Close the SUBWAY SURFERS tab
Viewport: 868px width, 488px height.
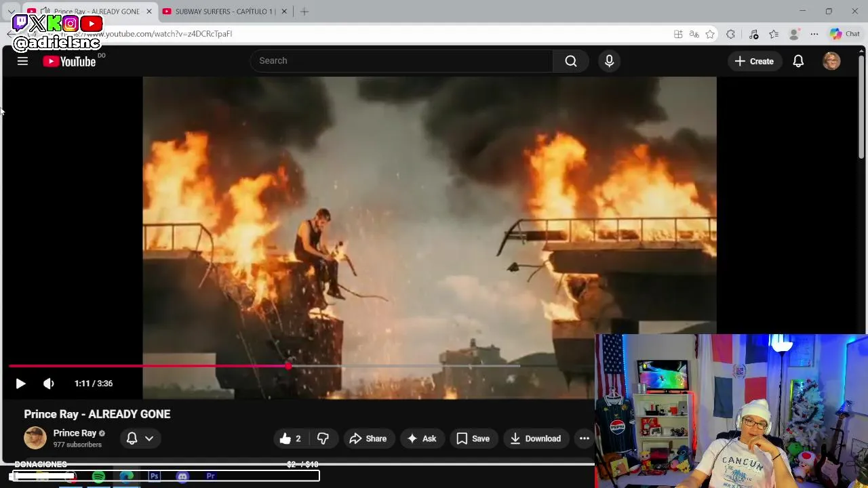284,12
